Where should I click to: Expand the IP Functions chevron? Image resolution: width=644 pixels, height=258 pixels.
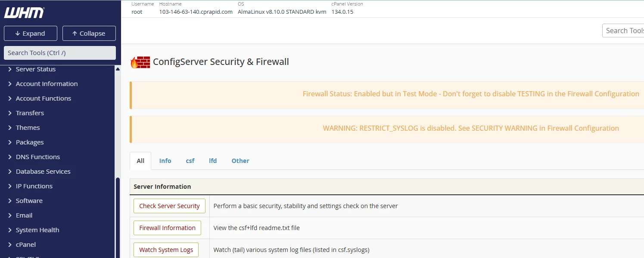click(x=10, y=186)
